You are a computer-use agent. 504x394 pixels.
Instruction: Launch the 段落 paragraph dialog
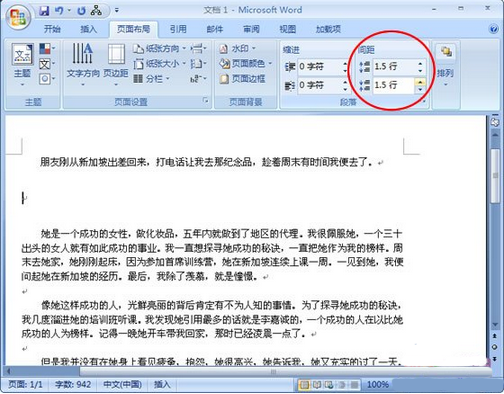tap(425, 101)
